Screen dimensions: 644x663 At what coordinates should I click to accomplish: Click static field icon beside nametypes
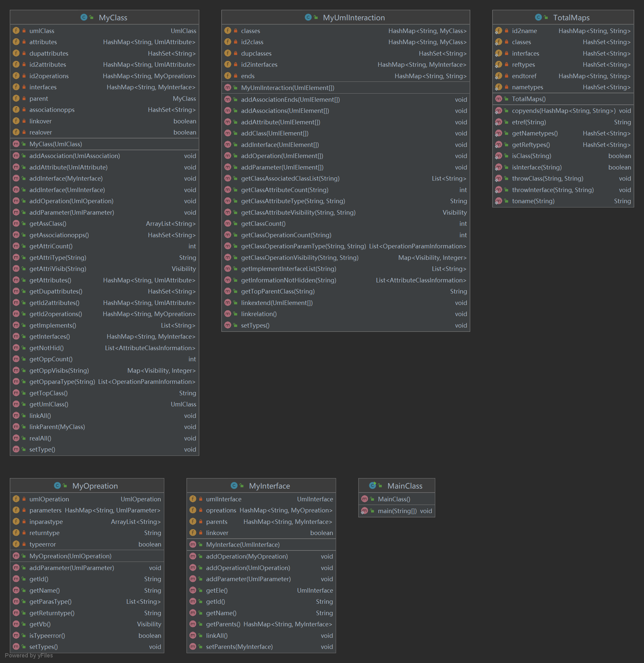click(x=498, y=87)
